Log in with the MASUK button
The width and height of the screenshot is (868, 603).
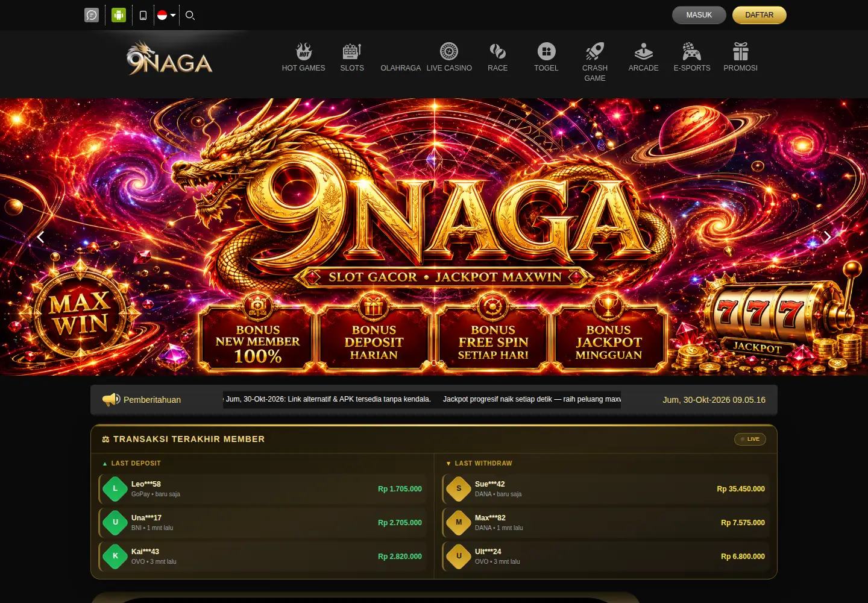[699, 15]
